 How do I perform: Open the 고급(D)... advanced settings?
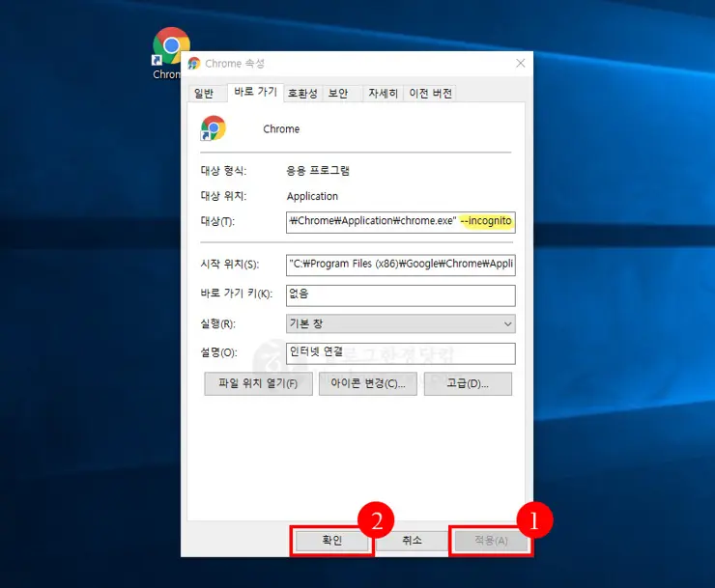tap(468, 383)
